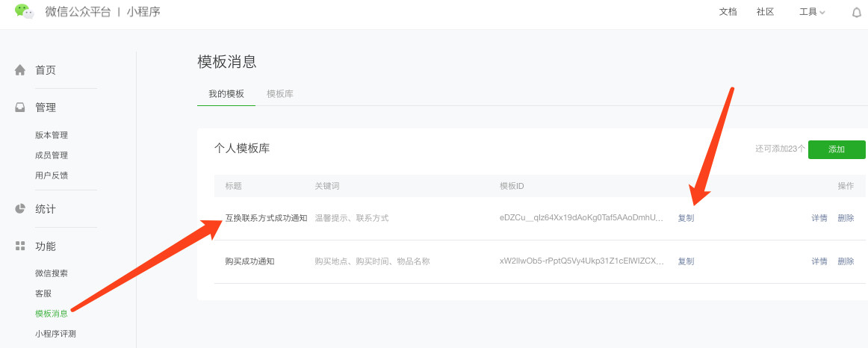This screenshot has width=868, height=348.
Task: Click the 标题 column header
Action: tap(233, 186)
